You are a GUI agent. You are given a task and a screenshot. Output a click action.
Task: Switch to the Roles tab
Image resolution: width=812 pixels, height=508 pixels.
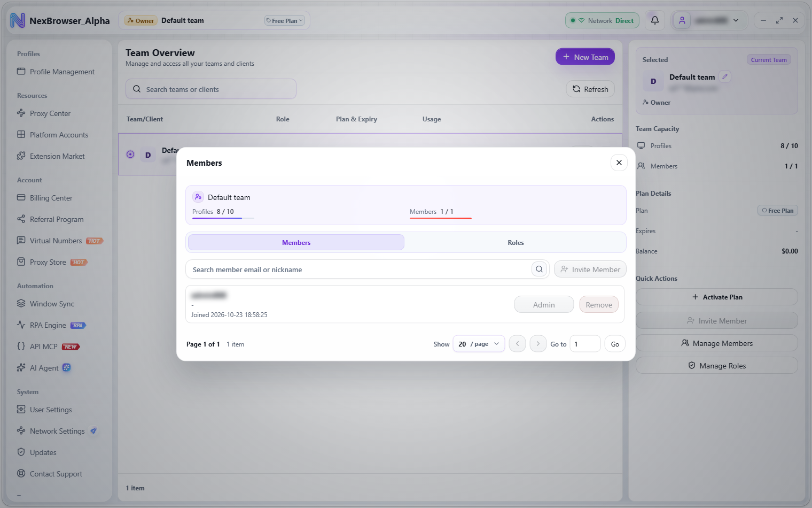(x=516, y=242)
